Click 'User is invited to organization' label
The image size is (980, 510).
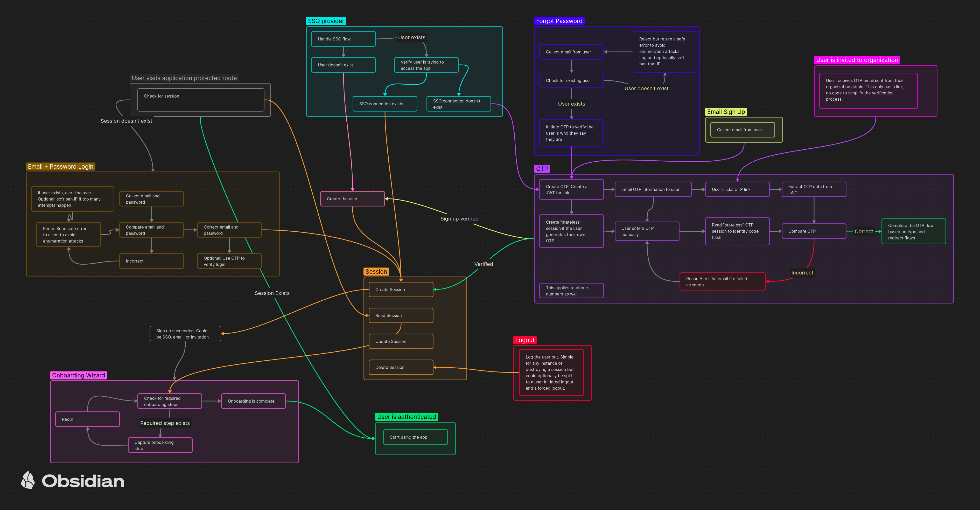(x=857, y=60)
